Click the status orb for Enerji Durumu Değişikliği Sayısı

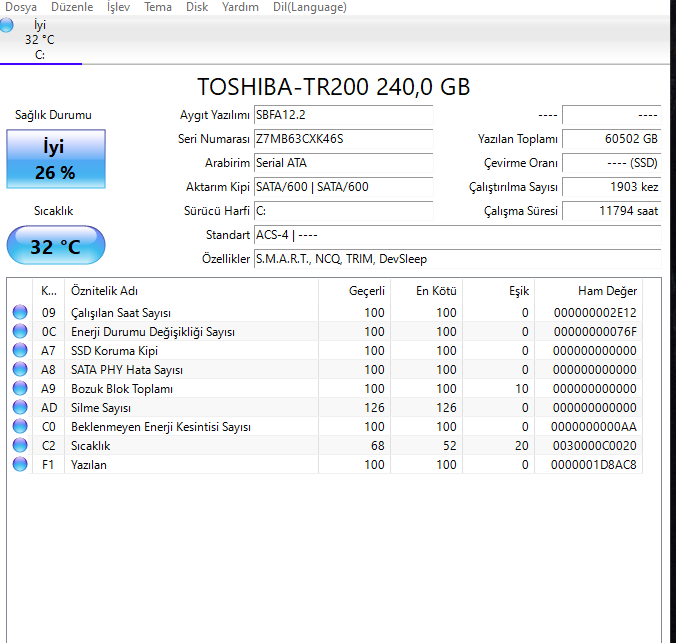[20, 331]
